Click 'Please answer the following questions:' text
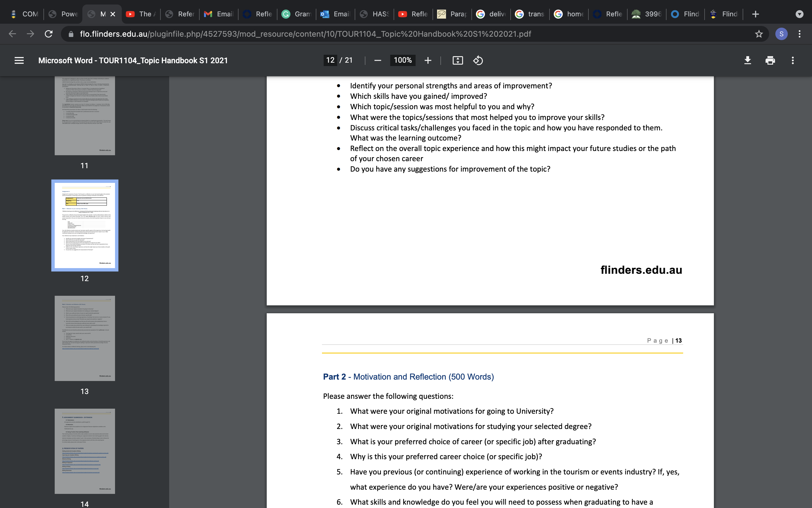The height and width of the screenshot is (508, 812). point(388,396)
